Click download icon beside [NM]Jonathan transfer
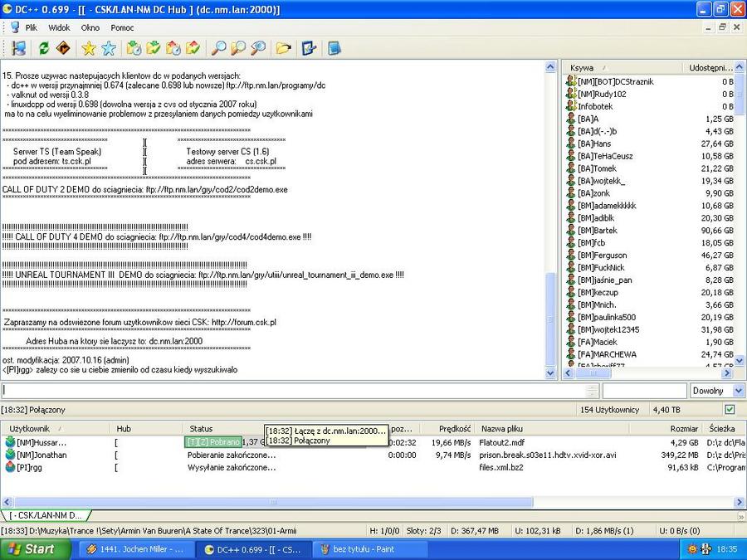This screenshot has height=560, width=747. pyautogui.click(x=10, y=455)
